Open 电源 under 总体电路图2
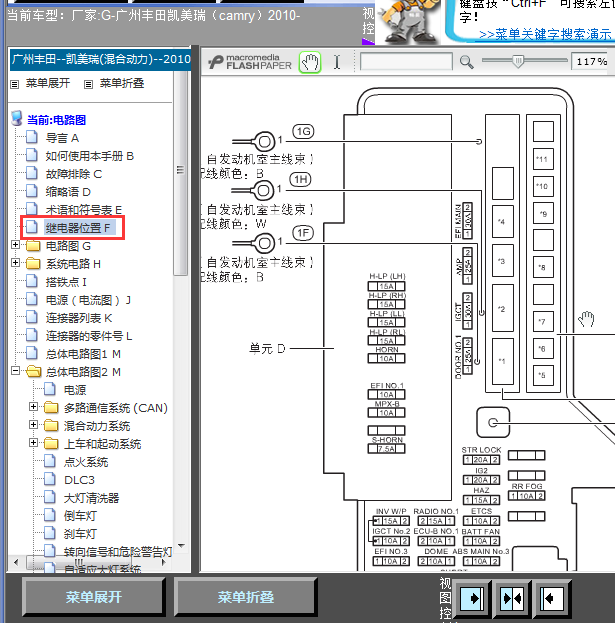615x623 pixels. (75, 390)
